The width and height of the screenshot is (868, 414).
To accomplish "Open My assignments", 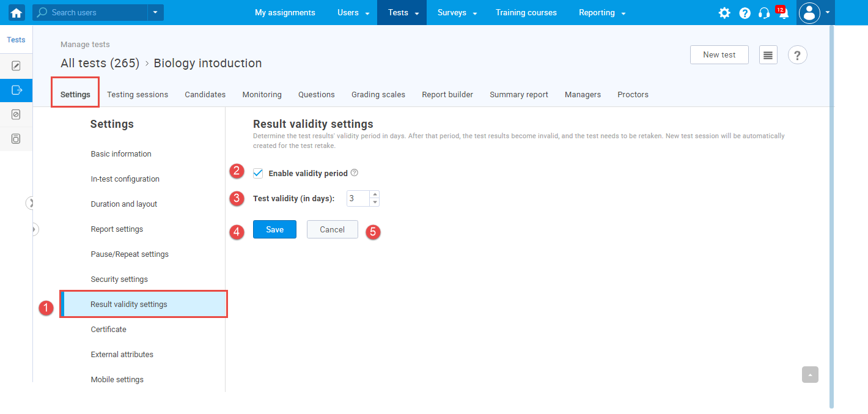I will pos(285,12).
